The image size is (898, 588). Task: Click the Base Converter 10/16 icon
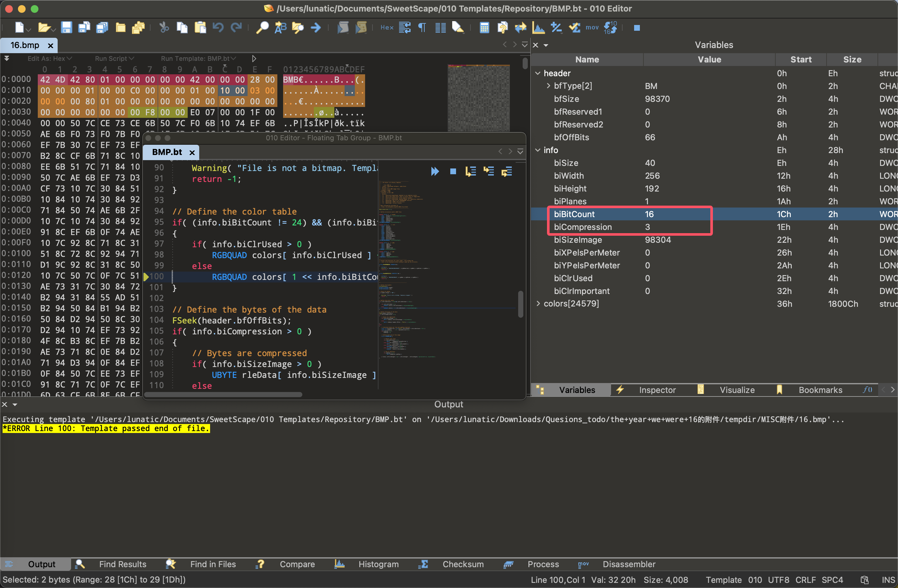pyautogui.click(x=610, y=28)
